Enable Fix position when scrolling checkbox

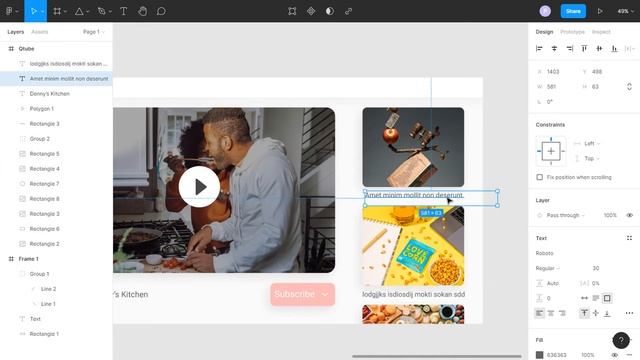coord(540,177)
